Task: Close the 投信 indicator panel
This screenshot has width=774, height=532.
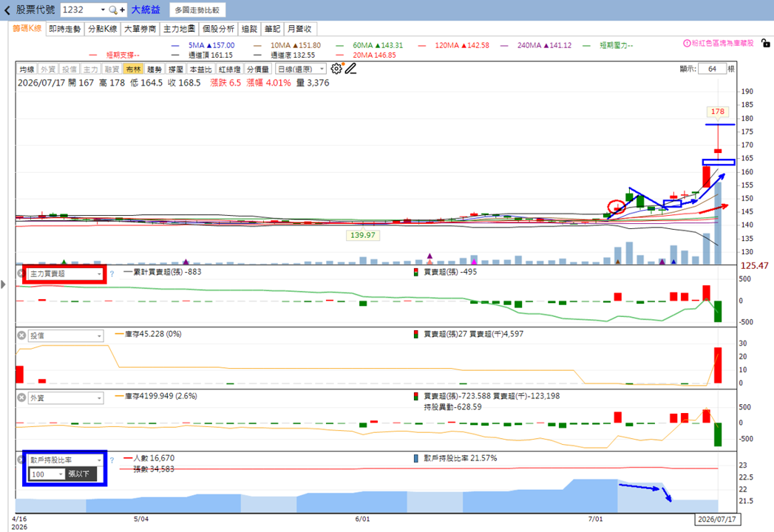Action: (x=21, y=335)
